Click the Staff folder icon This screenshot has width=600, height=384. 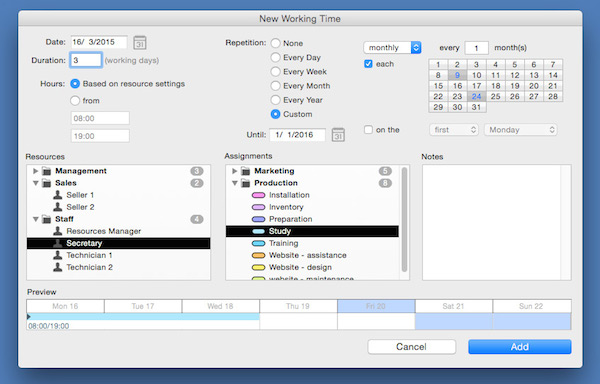point(47,219)
